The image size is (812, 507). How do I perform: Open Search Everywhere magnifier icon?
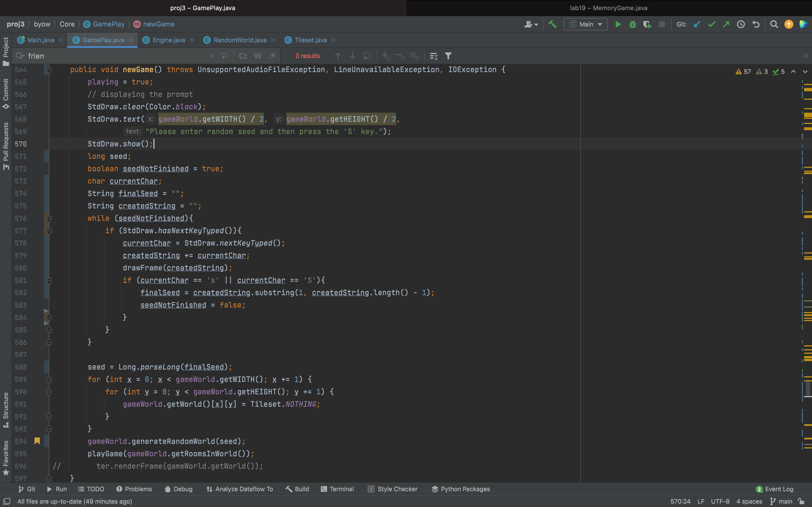(x=774, y=24)
